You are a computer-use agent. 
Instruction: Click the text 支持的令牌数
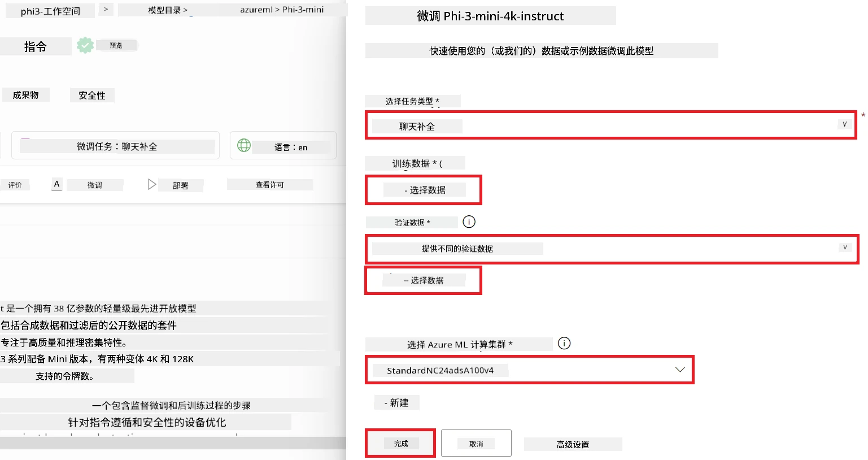click(65, 376)
